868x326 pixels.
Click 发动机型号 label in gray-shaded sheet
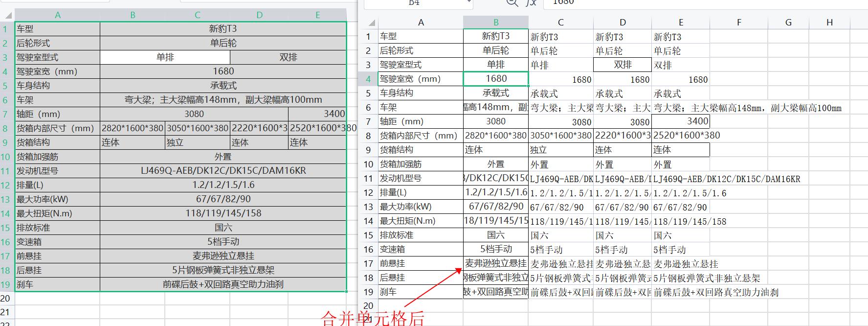coord(58,171)
